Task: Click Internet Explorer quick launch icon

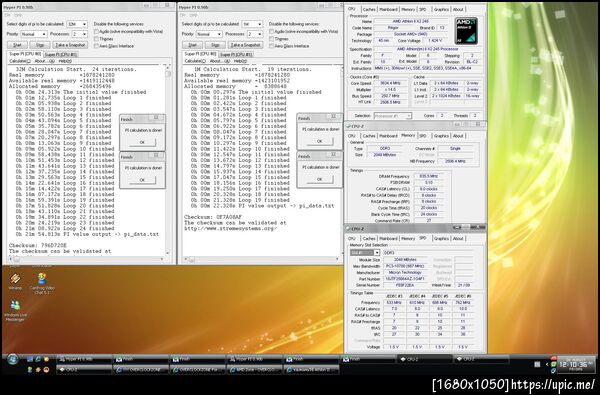Action: (38, 359)
